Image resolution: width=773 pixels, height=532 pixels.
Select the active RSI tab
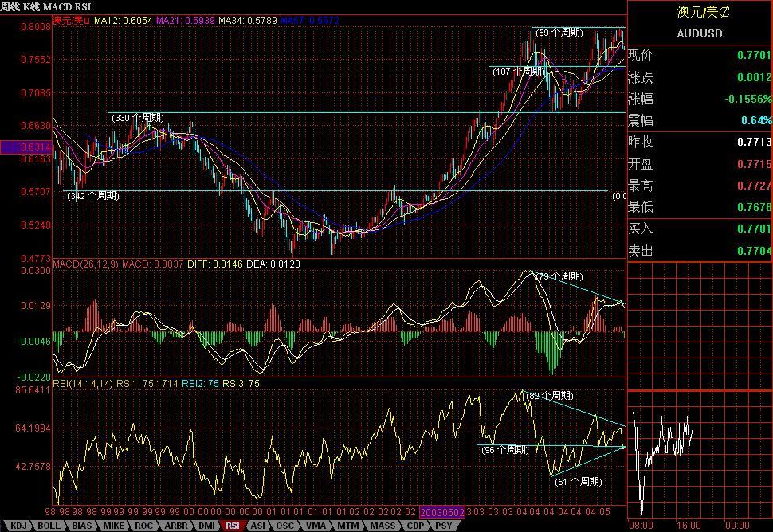232,526
